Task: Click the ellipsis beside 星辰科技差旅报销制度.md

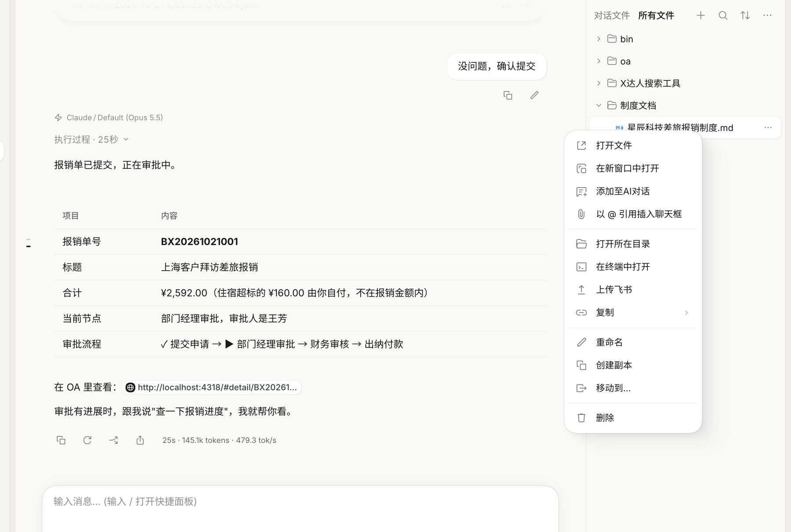Action: point(768,127)
